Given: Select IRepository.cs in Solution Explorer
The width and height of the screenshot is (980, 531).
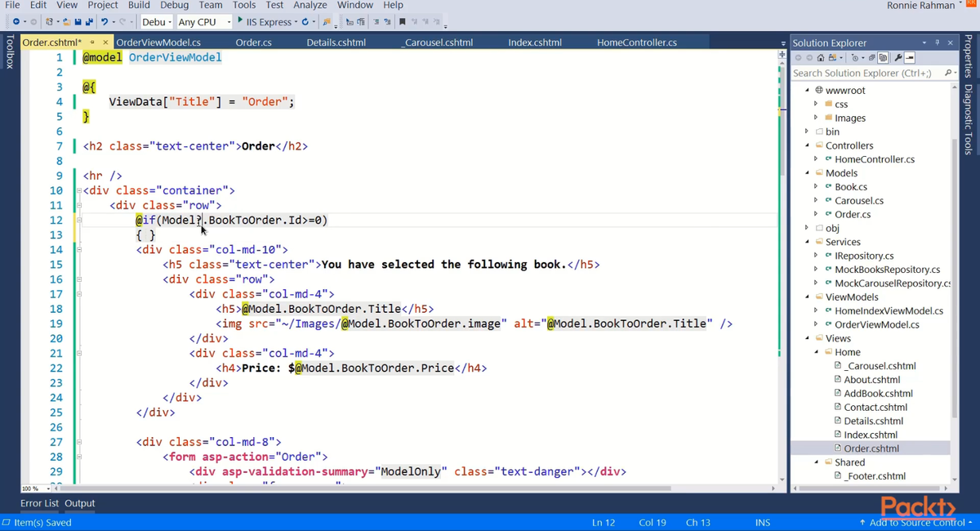Looking at the screenshot, I should [864, 256].
